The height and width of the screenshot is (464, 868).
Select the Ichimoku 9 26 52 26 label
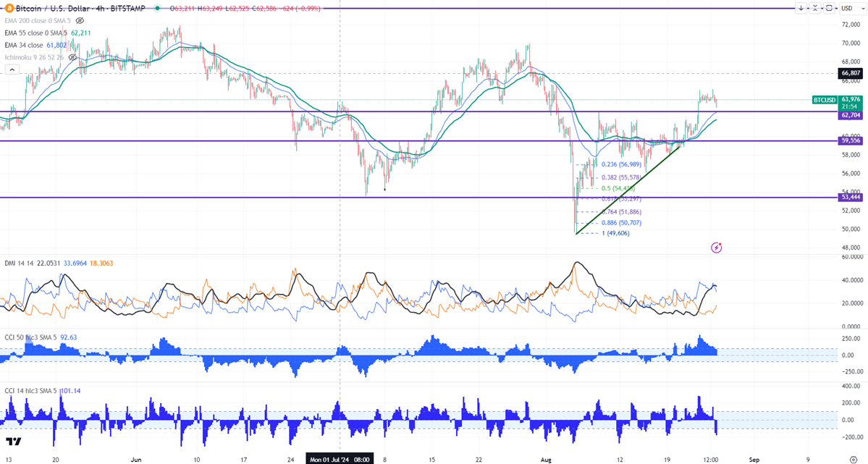click(34, 57)
